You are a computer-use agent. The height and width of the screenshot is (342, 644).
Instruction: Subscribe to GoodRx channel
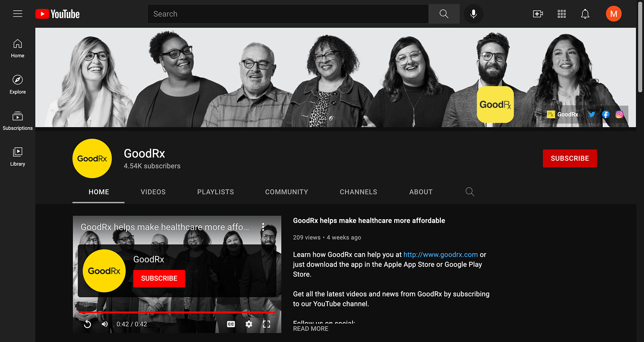(x=570, y=158)
